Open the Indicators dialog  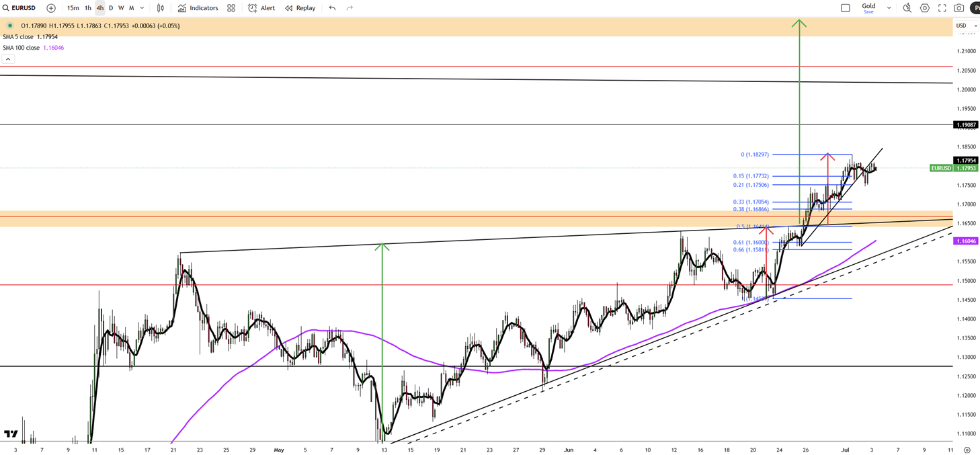click(198, 8)
